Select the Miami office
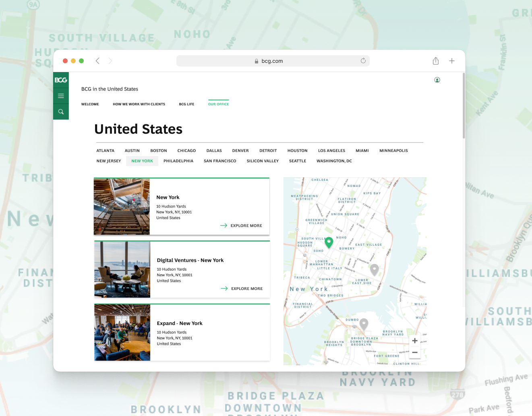 pos(362,151)
